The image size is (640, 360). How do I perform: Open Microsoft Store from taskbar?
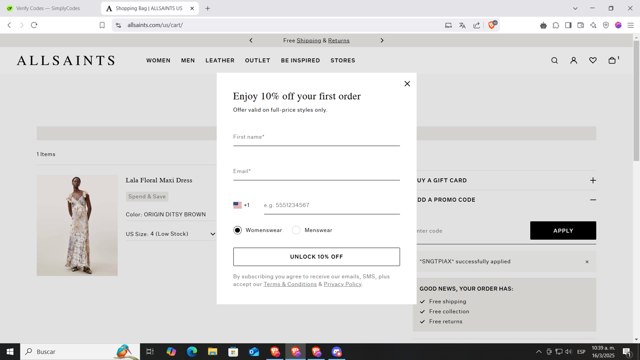pos(233,351)
